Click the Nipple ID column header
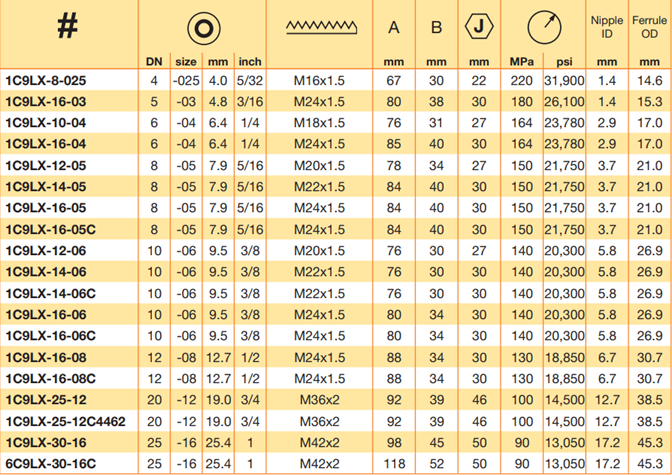This screenshot has width=672, height=475. tap(606, 26)
